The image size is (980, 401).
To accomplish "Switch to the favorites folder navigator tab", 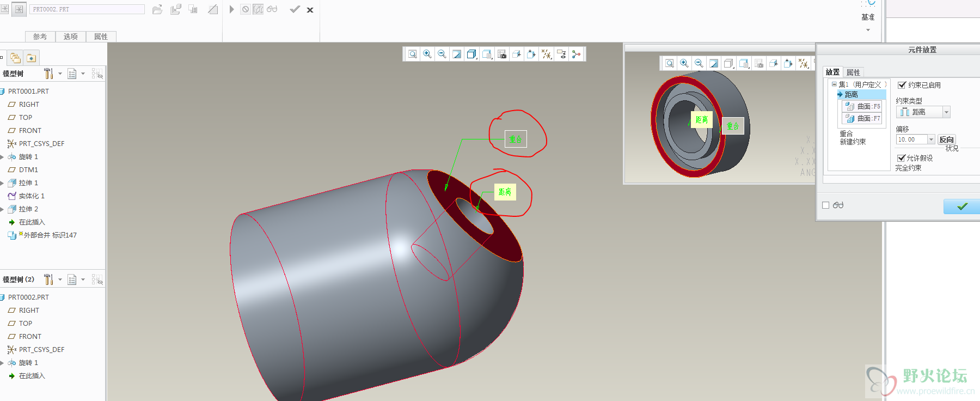I will (31, 58).
